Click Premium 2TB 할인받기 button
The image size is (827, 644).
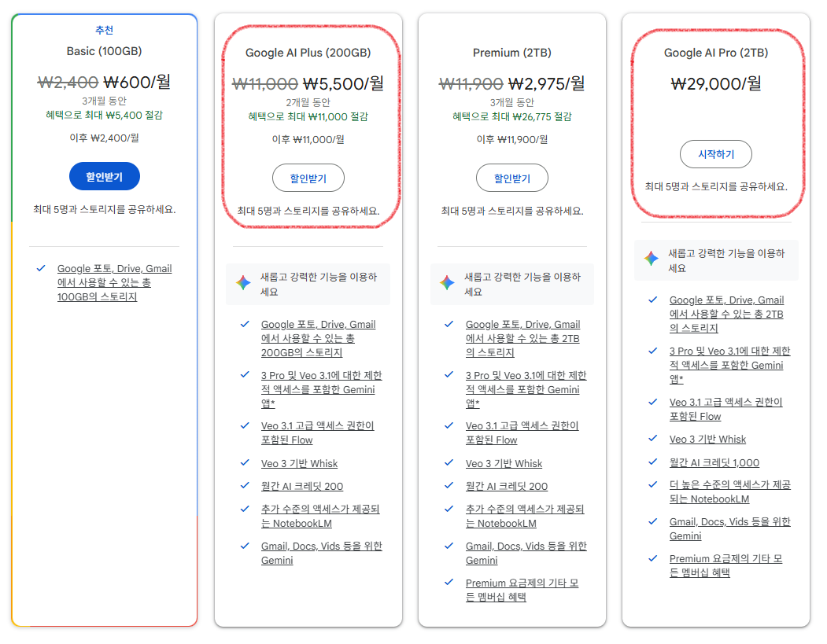pos(512,178)
